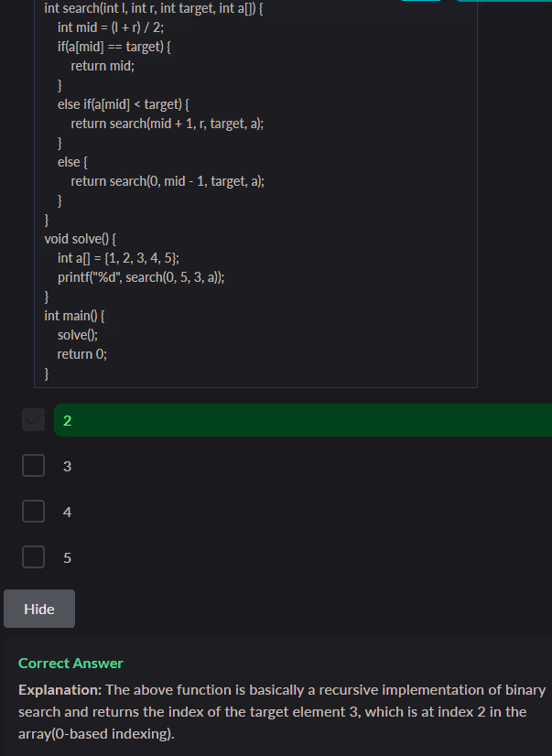Click the option label text 3
Image resolution: width=552 pixels, height=756 pixels.
[x=67, y=467]
